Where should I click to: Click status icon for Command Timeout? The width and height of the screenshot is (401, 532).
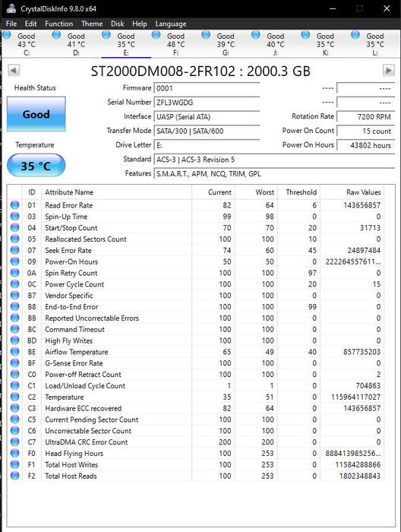(14, 329)
